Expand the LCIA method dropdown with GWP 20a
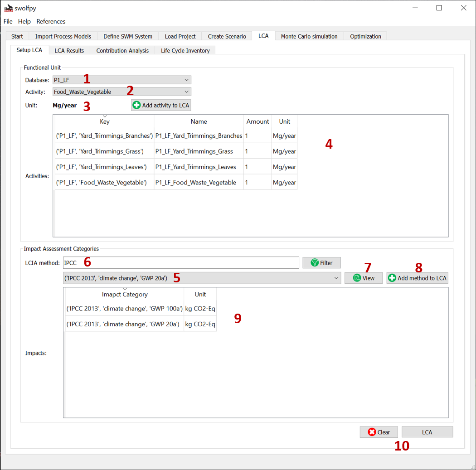The height and width of the screenshot is (470, 476). pos(202,278)
